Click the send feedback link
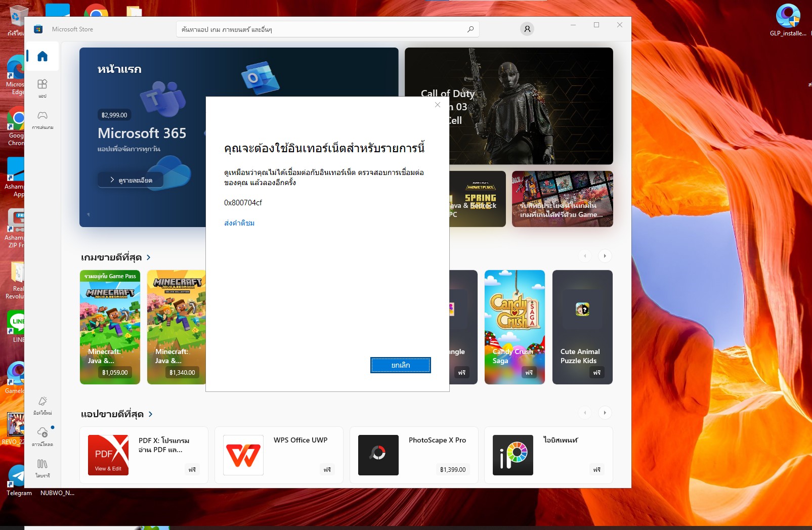 coord(239,223)
